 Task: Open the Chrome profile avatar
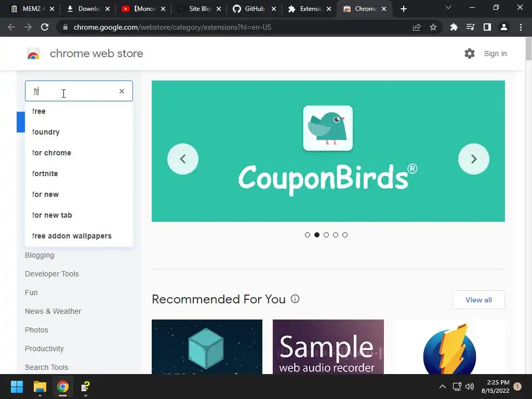click(504, 27)
